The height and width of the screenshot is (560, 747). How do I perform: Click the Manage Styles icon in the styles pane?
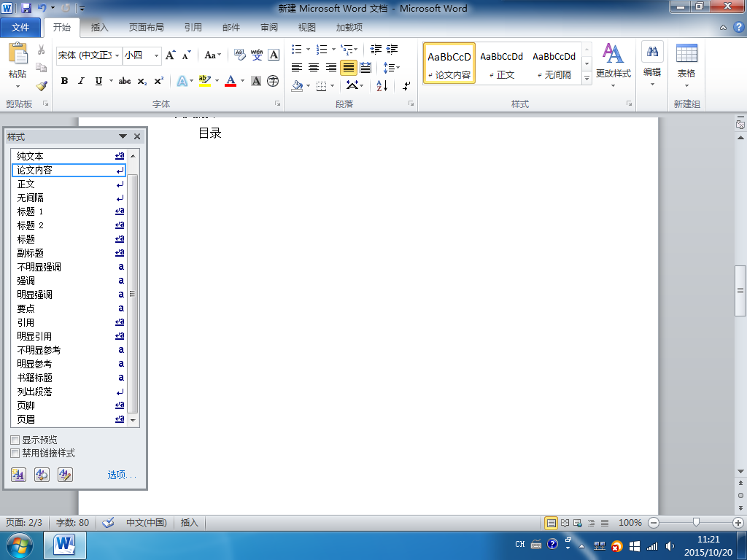click(x=65, y=474)
